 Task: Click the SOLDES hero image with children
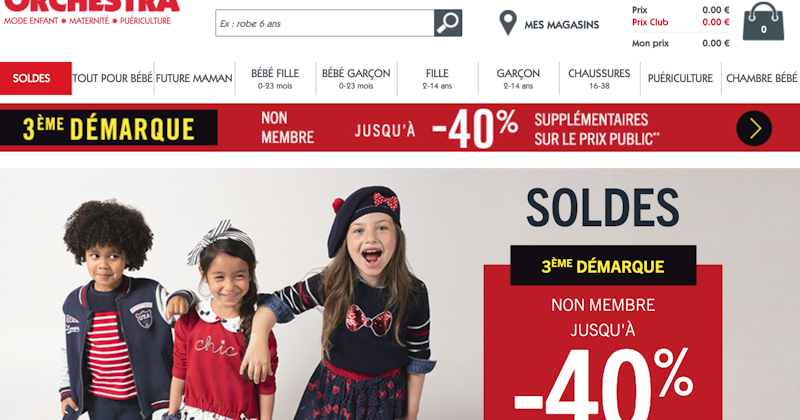click(x=400, y=294)
